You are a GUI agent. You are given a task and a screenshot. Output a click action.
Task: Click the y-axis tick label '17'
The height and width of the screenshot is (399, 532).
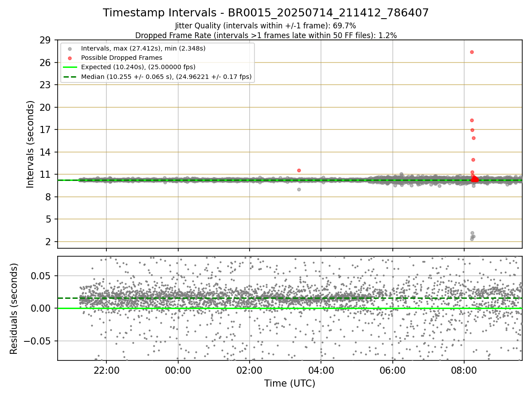coord(45,130)
